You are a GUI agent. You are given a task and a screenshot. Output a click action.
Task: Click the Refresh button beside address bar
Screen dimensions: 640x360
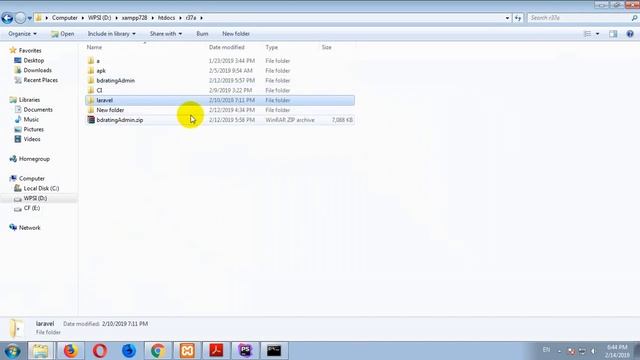coord(518,18)
